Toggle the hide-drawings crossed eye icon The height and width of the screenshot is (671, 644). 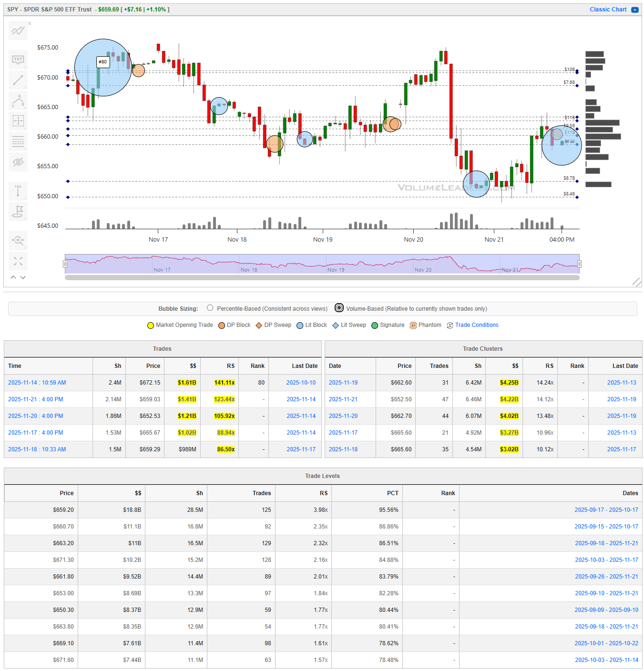[18, 162]
